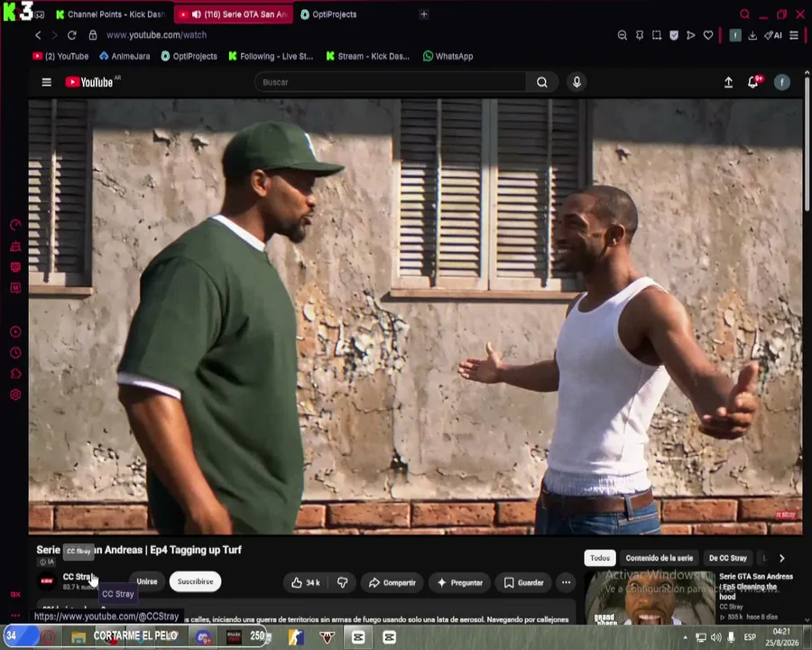Open the zoom-out magnifier in address bar
The width and height of the screenshot is (812, 650).
pos(623,35)
